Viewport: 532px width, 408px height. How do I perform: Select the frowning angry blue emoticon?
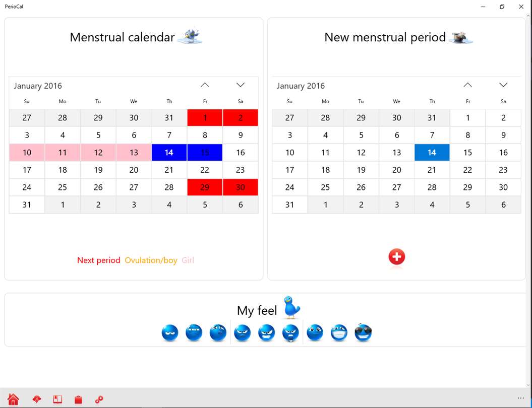click(x=242, y=333)
